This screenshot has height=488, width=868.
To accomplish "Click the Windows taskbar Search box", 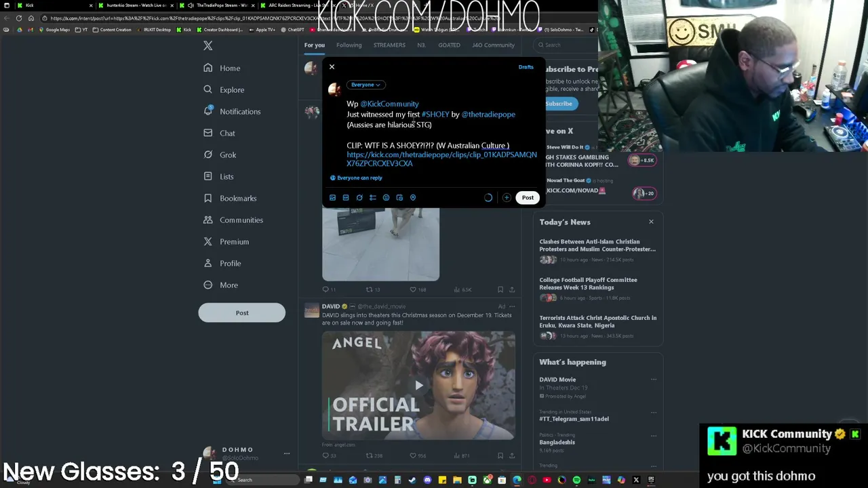I will coord(264,480).
